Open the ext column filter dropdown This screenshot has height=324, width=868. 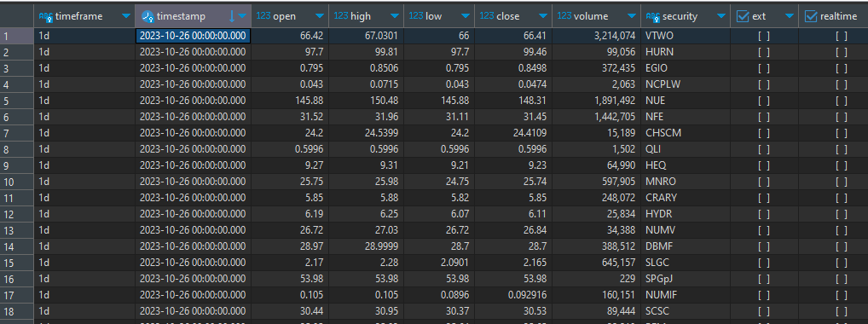[x=789, y=16]
